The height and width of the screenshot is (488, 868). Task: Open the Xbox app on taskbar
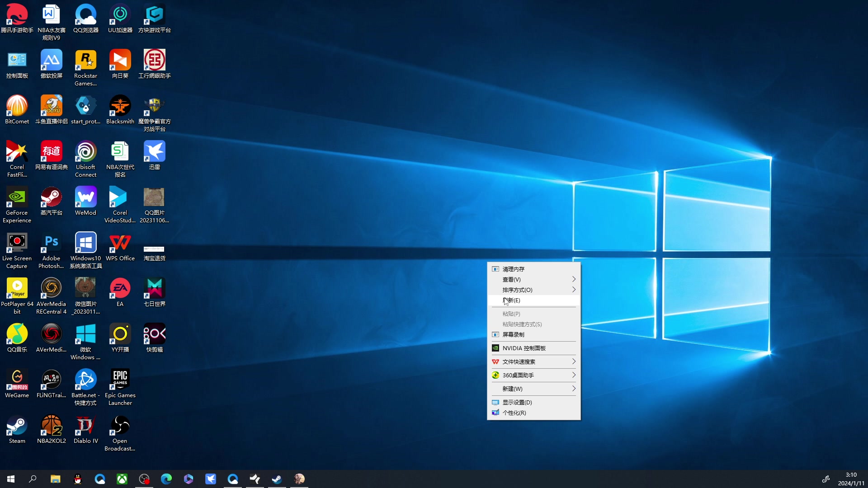click(x=122, y=479)
